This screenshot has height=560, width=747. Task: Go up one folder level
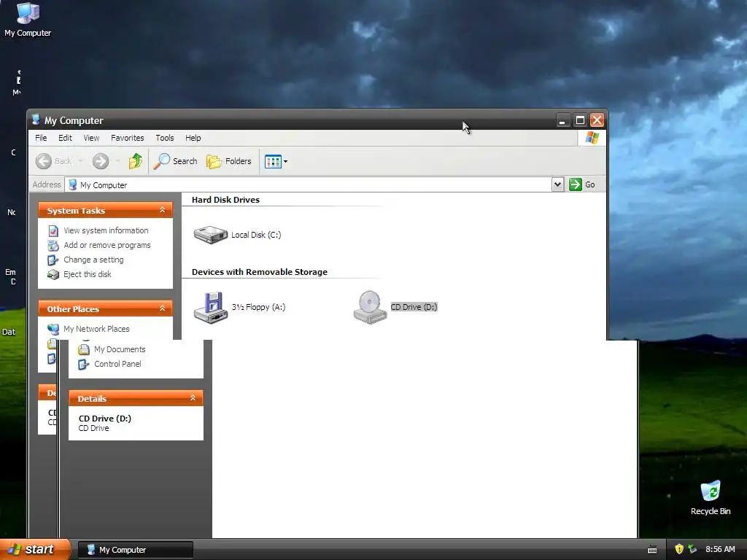click(136, 161)
